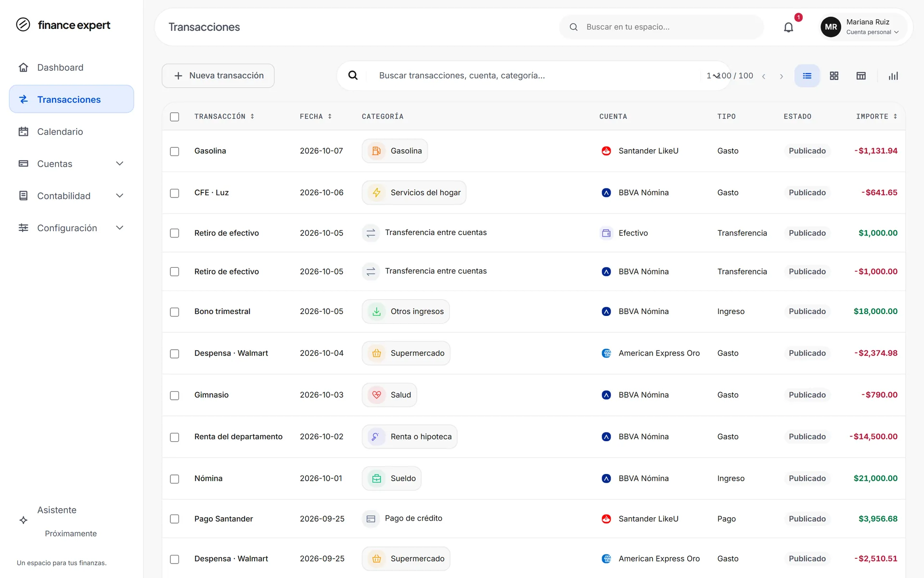Click the Efectivo wallet icon

click(606, 233)
